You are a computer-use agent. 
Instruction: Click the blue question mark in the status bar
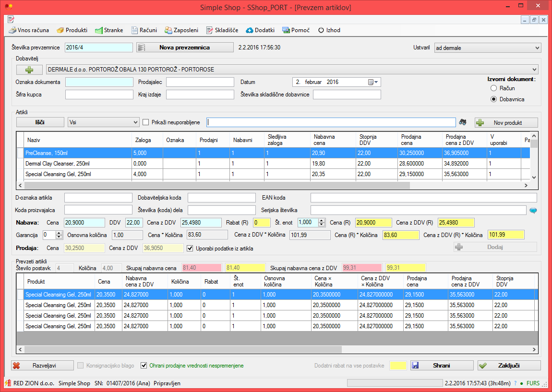pyautogui.click(x=516, y=383)
